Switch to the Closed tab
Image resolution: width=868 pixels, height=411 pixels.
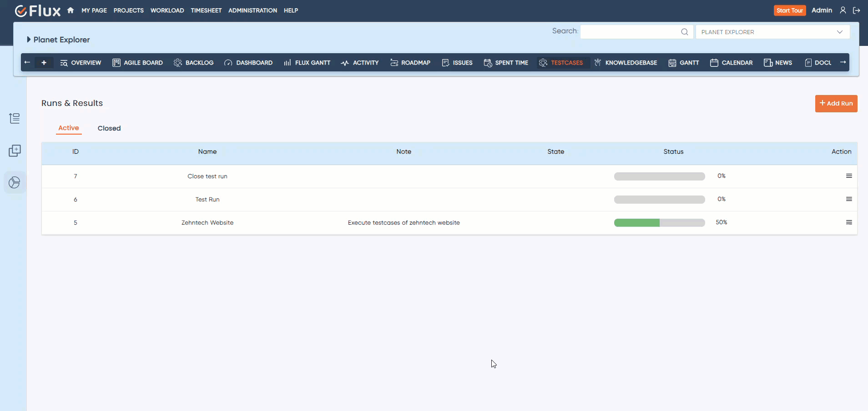[109, 128]
